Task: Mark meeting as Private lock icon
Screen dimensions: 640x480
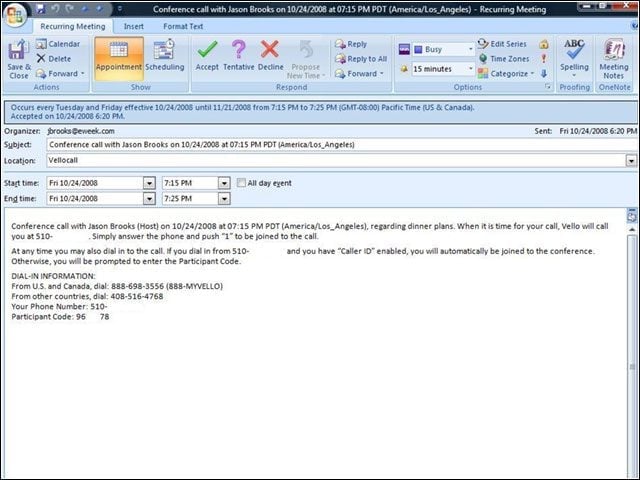Action: coord(544,44)
